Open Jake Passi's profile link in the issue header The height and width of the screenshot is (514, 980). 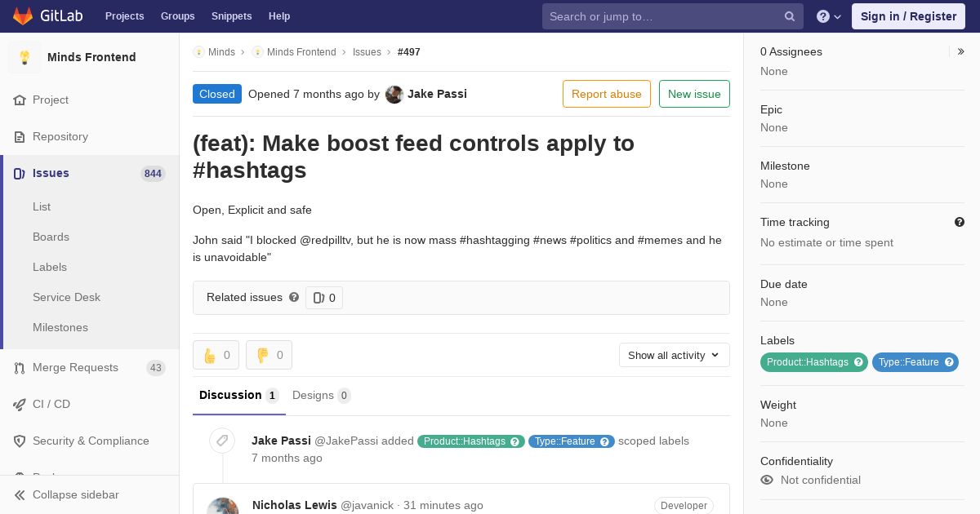point(437,94)
